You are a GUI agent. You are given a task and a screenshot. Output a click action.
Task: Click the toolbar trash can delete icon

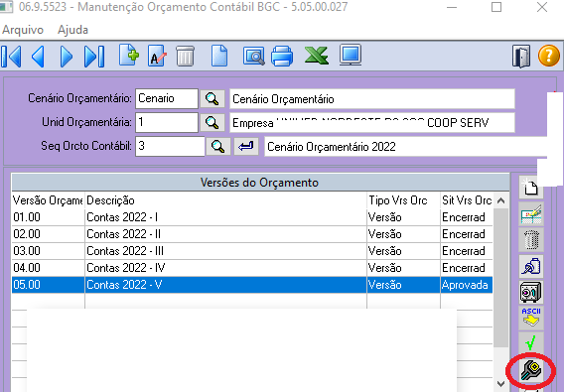click(186, 56)
